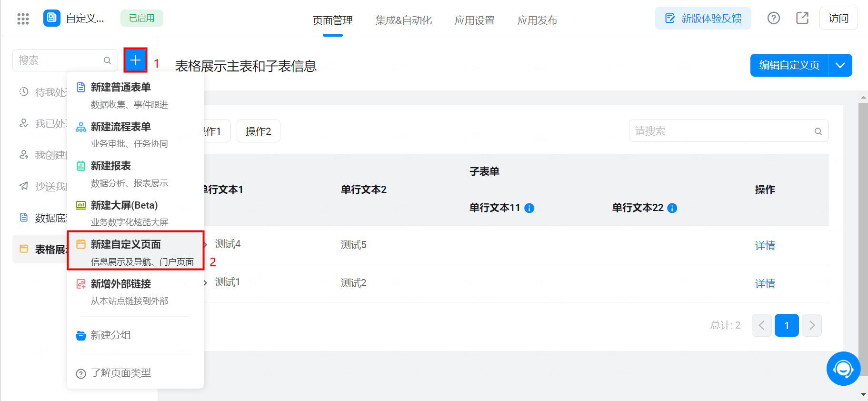This screenshot has width=868, height=401.
Task: Expand the 测试1 row
Action: 205,283
